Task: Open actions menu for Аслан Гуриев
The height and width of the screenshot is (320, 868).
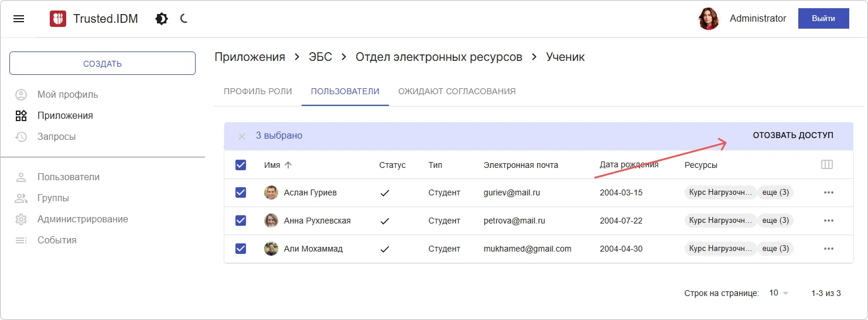Action: tap(828, 192)
